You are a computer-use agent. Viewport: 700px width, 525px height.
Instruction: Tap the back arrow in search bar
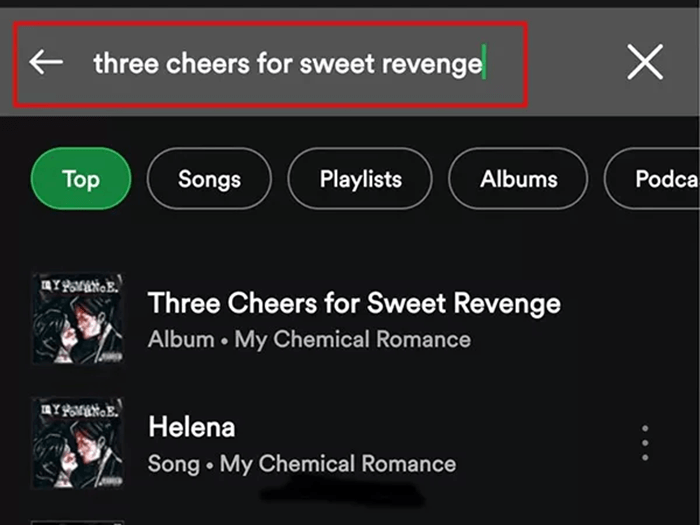click(x=46, y=62)
